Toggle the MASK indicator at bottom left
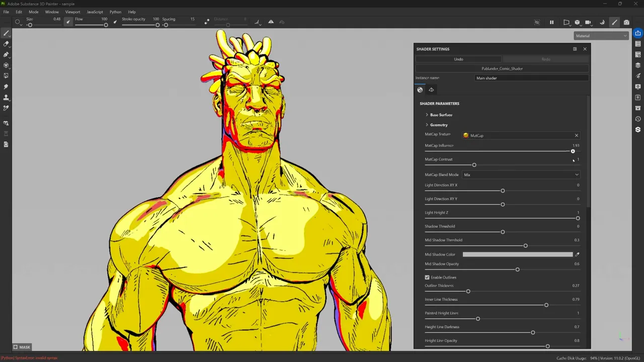The image size is (644, 362). pos(21,347)
